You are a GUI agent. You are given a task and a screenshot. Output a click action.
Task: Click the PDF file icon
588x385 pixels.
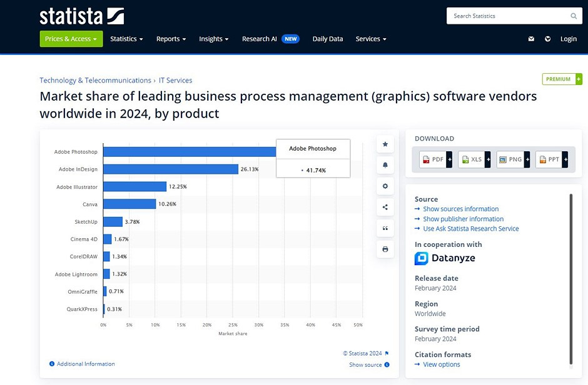click(427, 159)
